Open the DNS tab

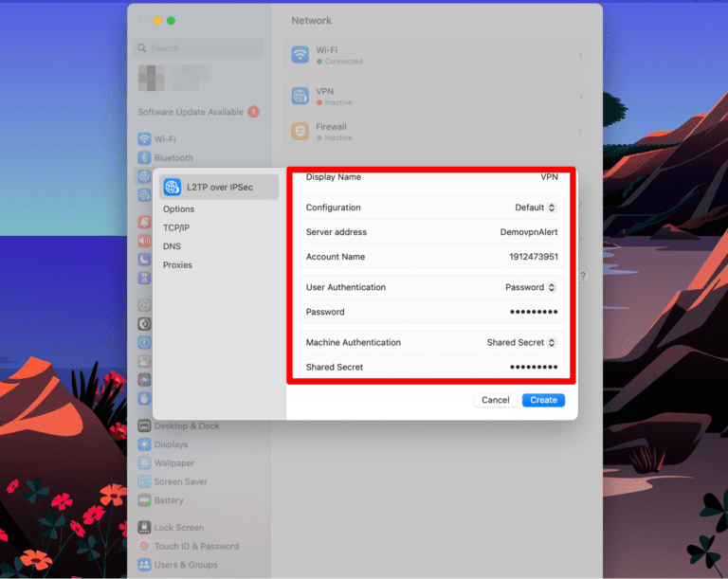coord(172,246)
